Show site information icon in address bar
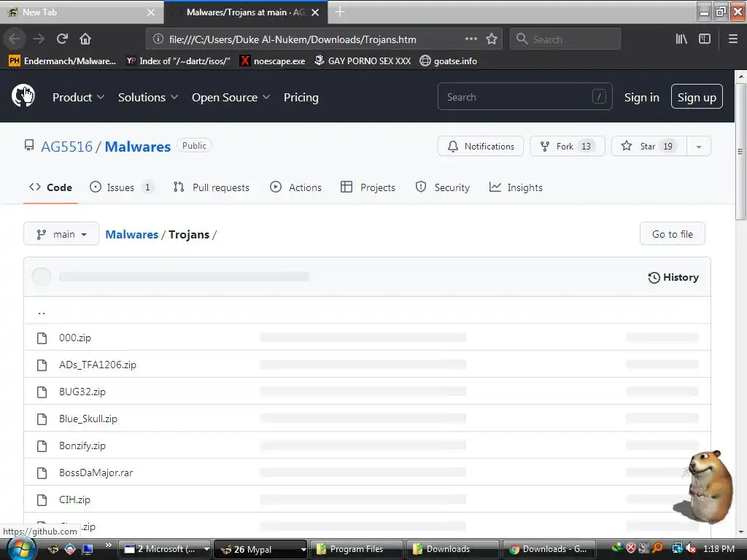The width and height of the screenshot is (747, 560). (x=158, y=39)
